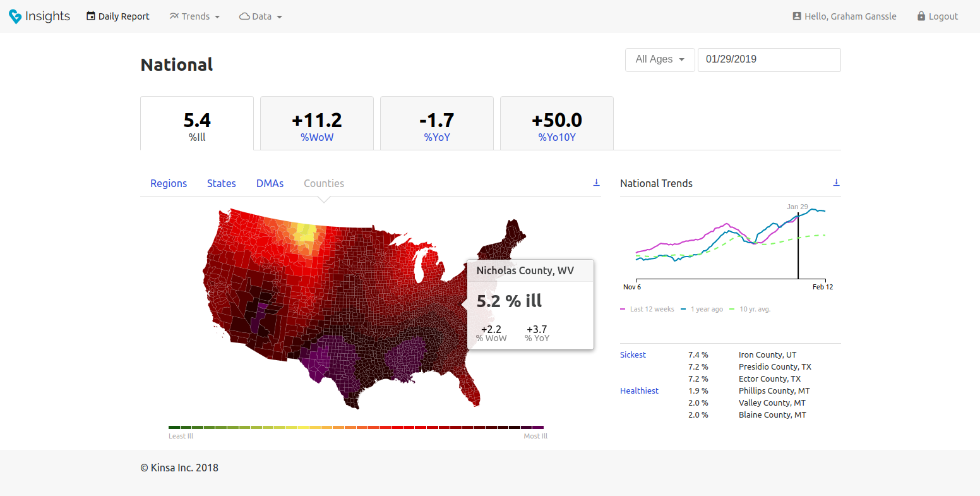Click the 7.4 % value for Iron County
This screenshot has width=980, height=496.
pos(698,355)
